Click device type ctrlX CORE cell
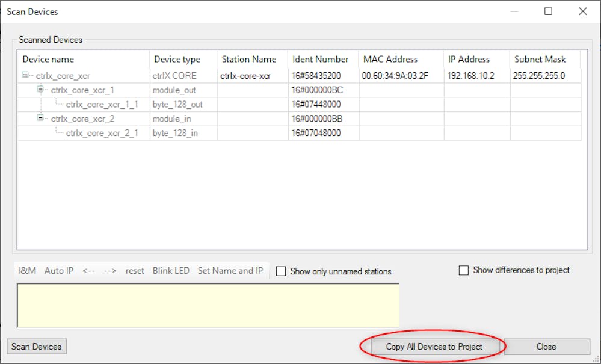Viewport: 601px width, 364px height. pyautogui.click(x=183, y=76)
